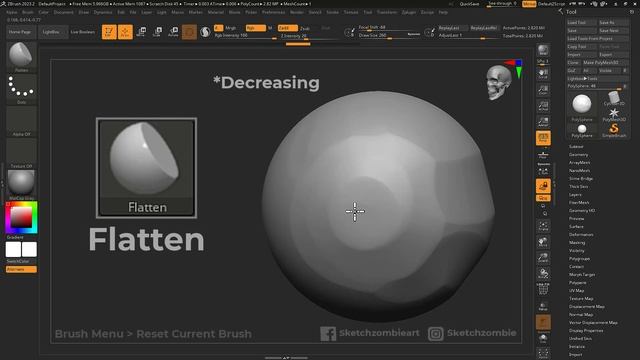Open the Document menu
The image size is (640, 360).
pos(64,12)
